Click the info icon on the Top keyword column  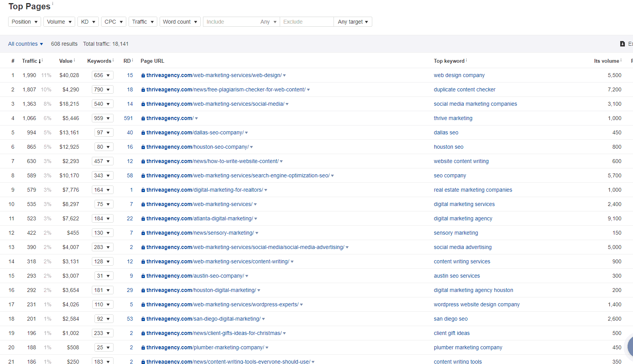466,59
